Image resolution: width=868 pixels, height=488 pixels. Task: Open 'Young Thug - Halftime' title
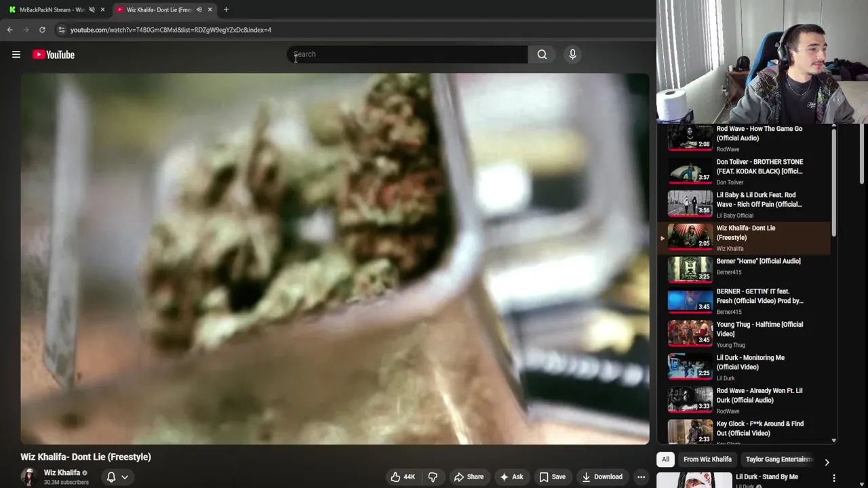[759, 329]
